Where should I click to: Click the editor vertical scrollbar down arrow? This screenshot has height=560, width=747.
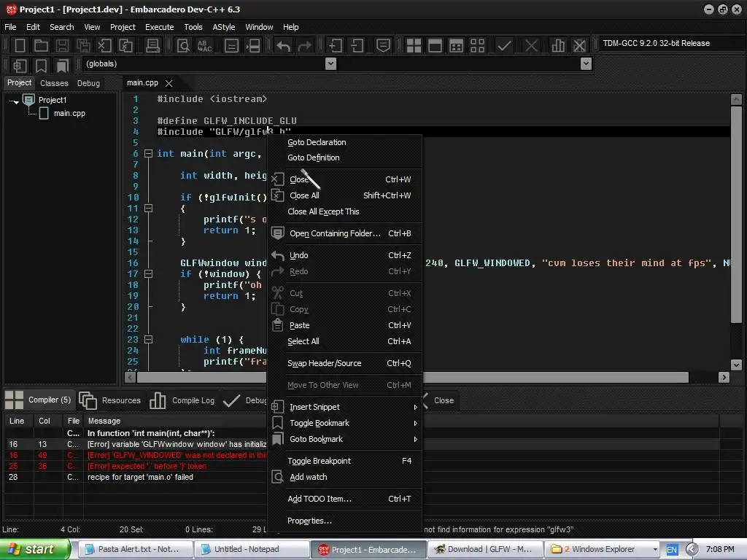coord(736,365)
